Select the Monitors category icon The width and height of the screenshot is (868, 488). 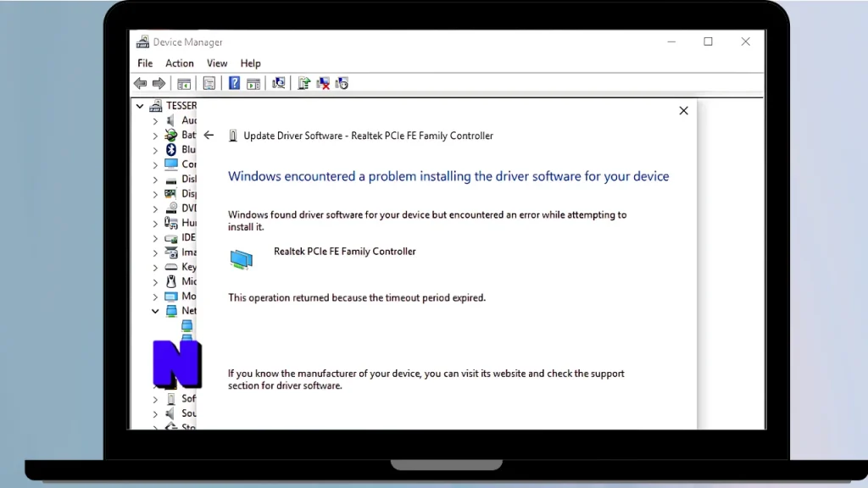tap(171, 296)
